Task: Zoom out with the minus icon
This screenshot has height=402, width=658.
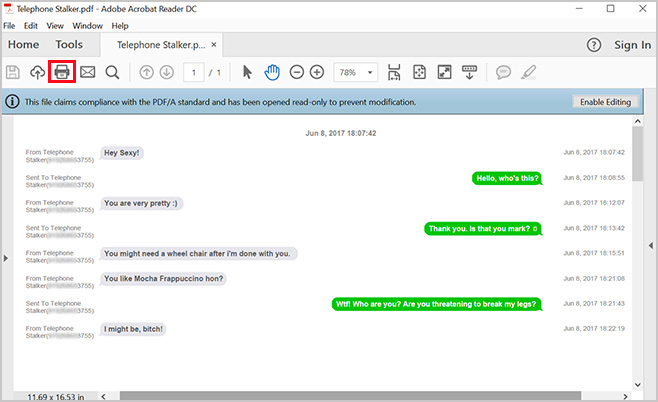Action: [296, 72]
